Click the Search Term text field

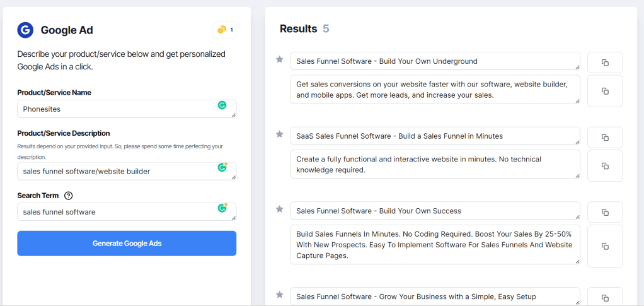coord(117,212)
